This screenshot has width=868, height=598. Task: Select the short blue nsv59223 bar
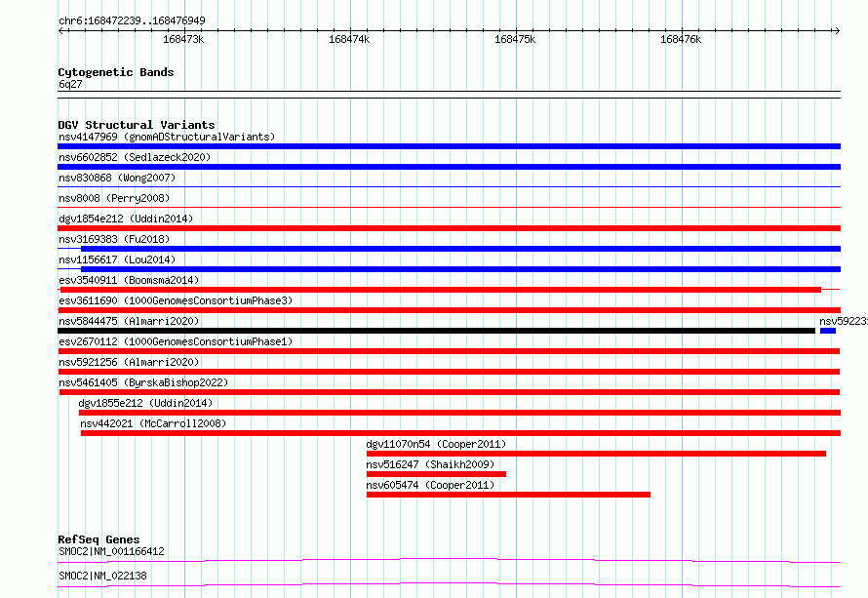828,331
